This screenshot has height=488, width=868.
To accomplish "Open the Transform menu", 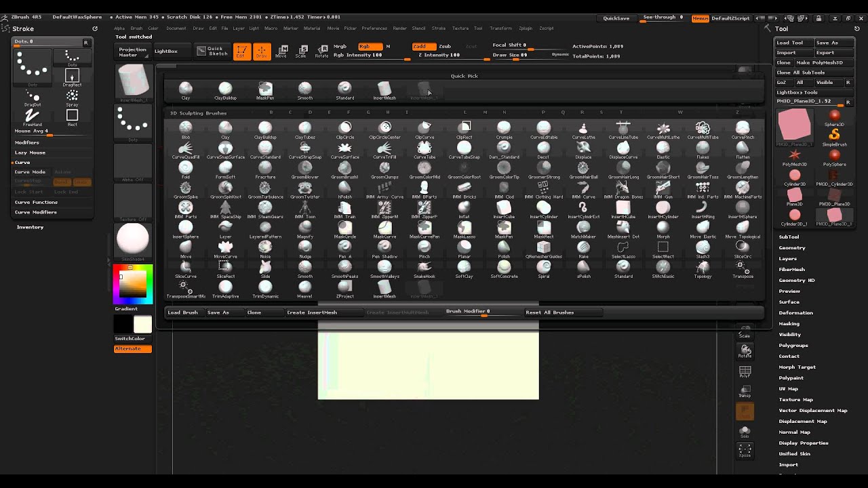I will [501, 28].
